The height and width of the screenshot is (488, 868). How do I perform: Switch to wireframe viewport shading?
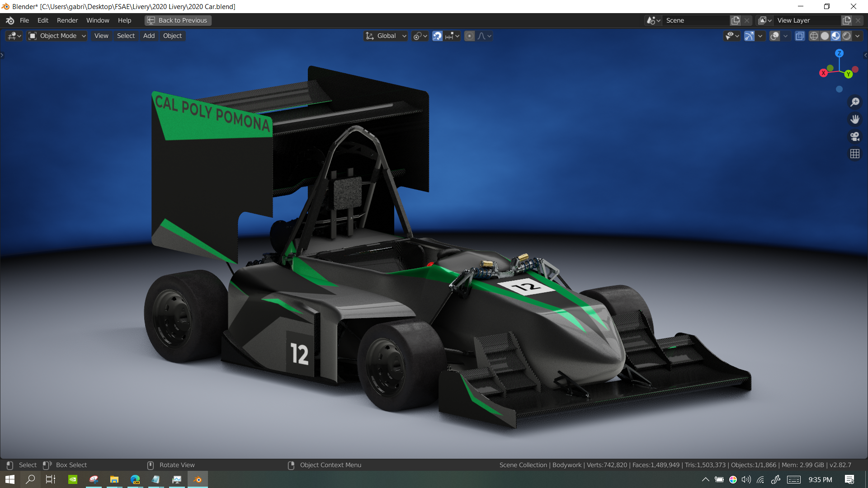(814, 36)
